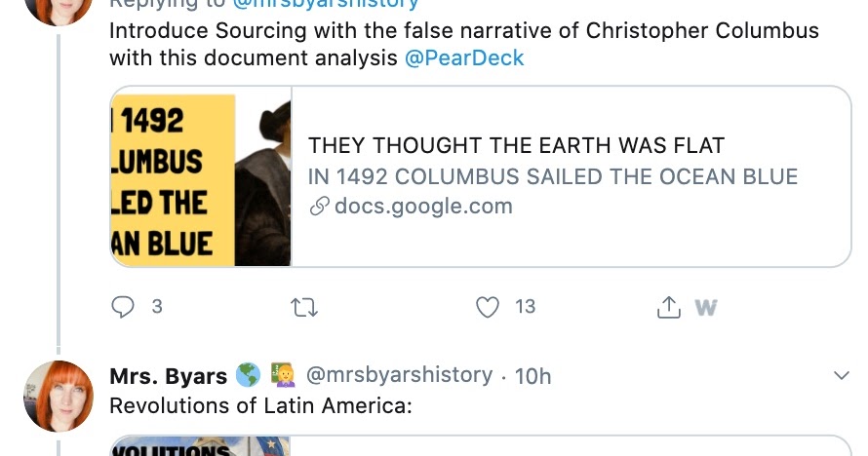Image resolution: width=868 pixels, height=456 pixels.
Task: Open the tweet's 10h timestamp
Action: click(533, 375)
